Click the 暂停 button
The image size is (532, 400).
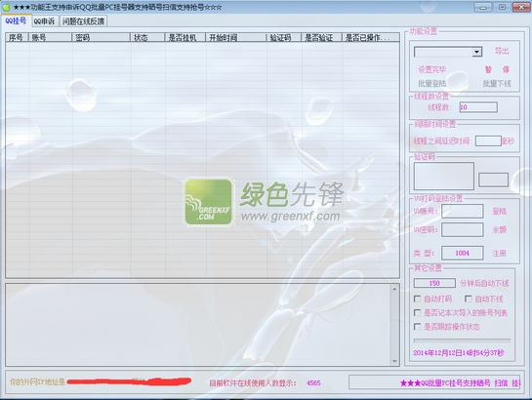[497, 69]
